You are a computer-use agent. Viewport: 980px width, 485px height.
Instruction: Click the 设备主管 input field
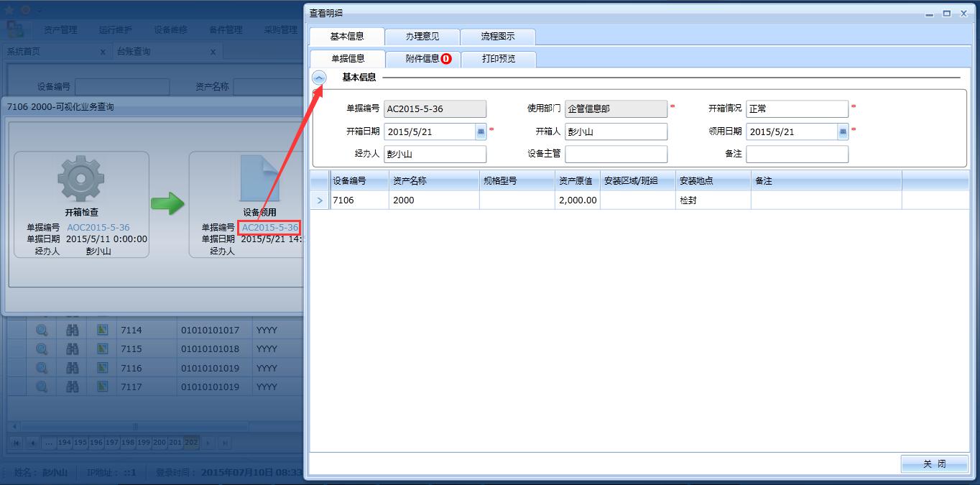coord(616,154)
